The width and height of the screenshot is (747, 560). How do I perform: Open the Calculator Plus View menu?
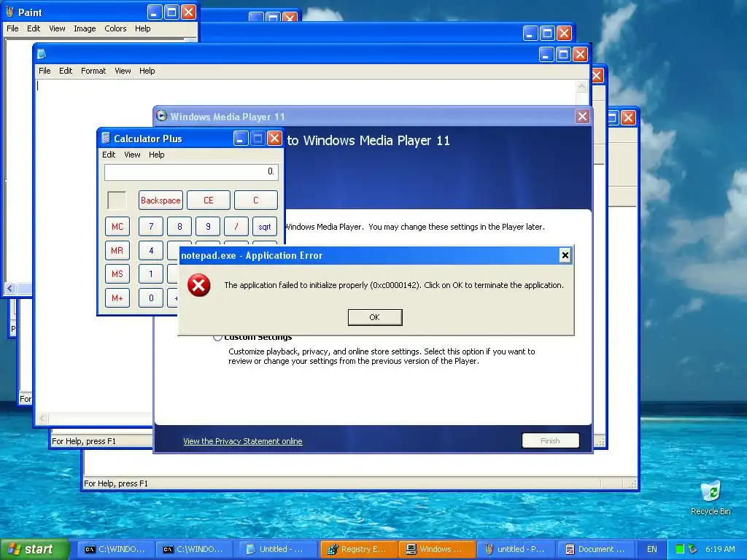coord(133,155)
